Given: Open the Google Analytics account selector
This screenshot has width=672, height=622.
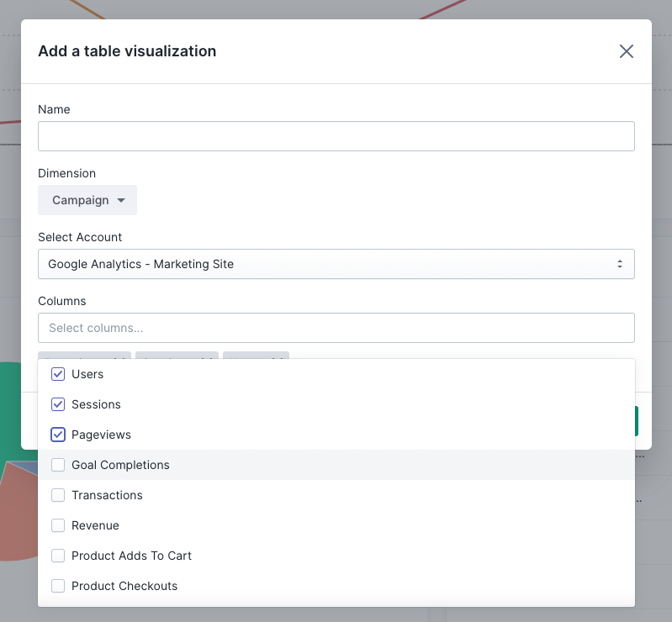Looking at the screenshot, I should click(x=336, y=264).
